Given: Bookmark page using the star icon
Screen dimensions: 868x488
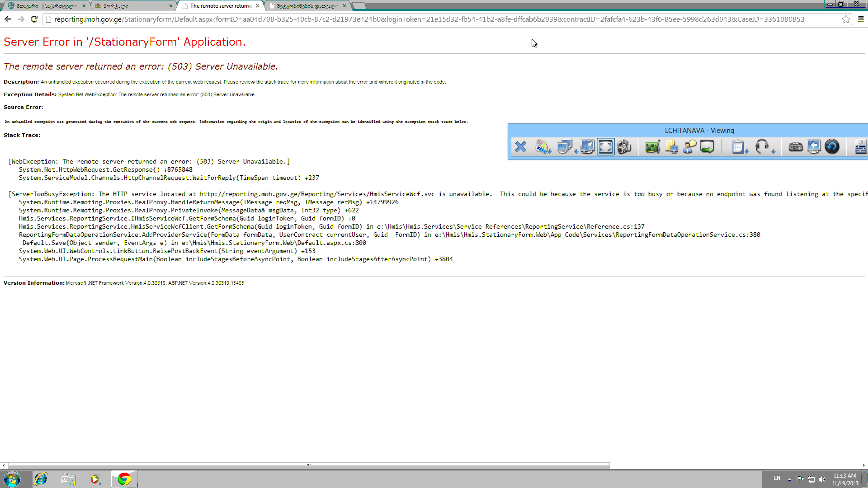Looking at the screenshot, I should 846,19.
